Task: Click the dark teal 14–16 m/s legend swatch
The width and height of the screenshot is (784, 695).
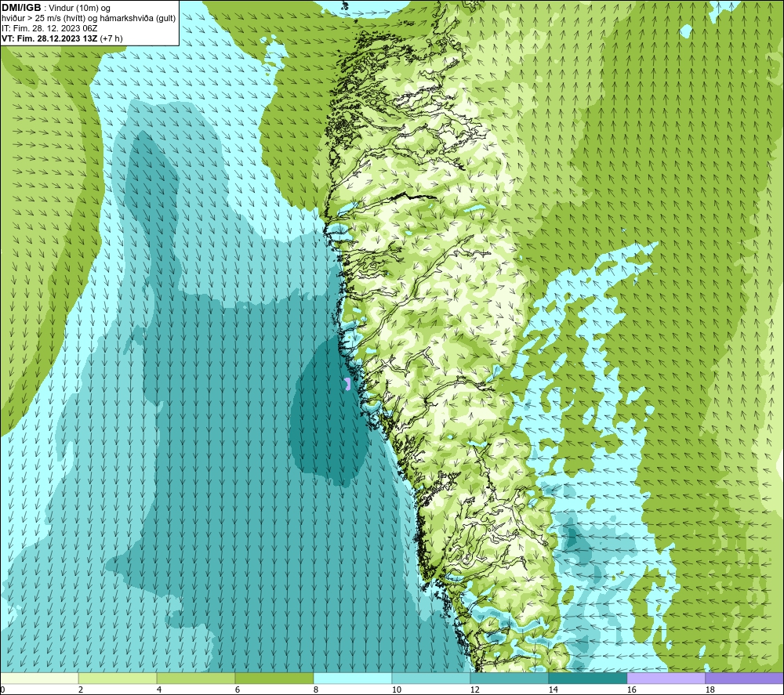Action: [587, 678]
